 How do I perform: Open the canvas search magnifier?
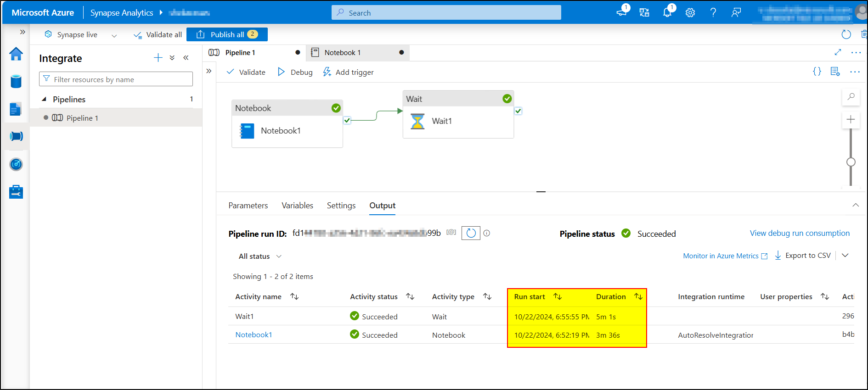pyautogui.click(x=851, y=96)
